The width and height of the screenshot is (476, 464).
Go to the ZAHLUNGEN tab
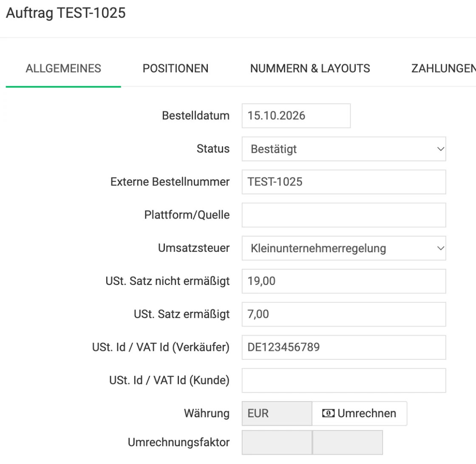pos(443,68)
